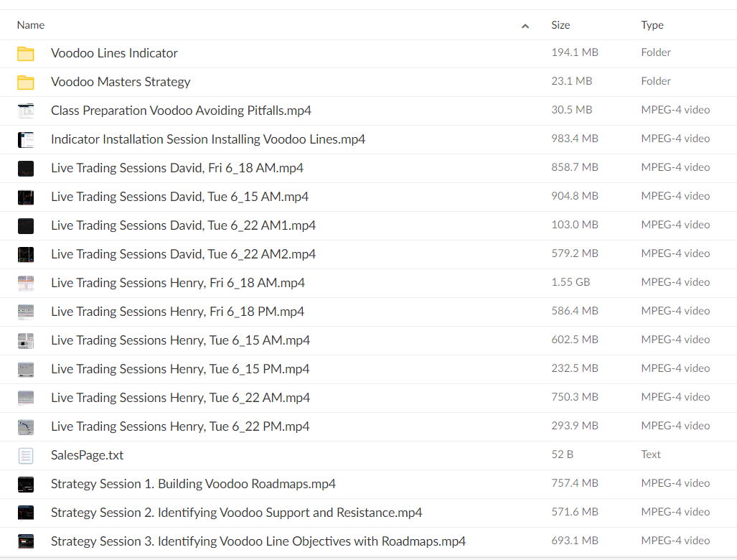Click thumbnail of Class Preparation Voodoo Avoiding Pitfalls.mp4

tap(26, 111)
